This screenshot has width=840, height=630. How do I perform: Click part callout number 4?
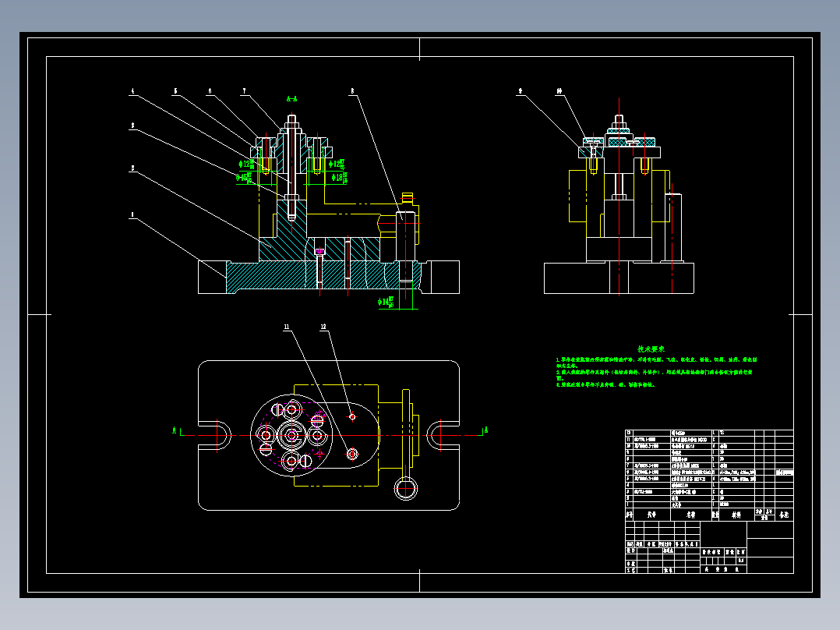pos(132,91)
